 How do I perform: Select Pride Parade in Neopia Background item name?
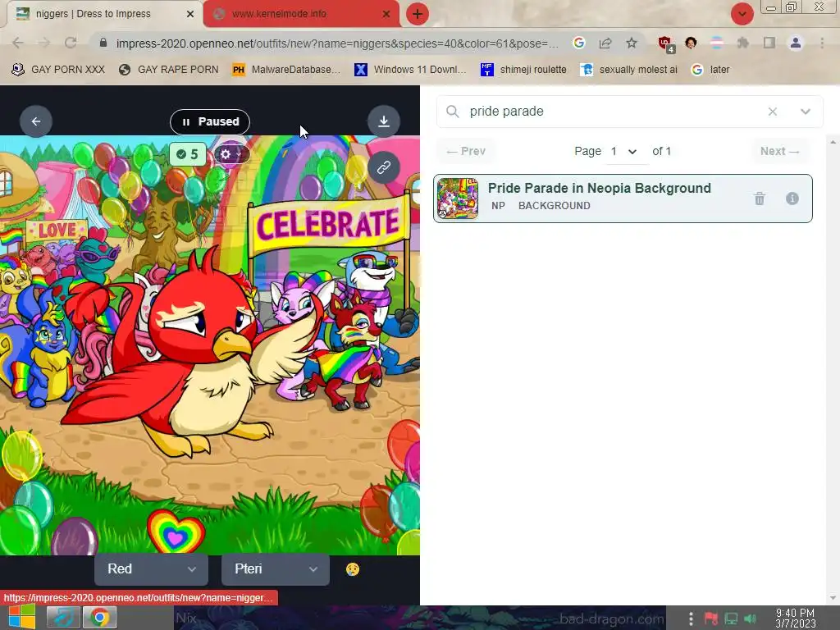tap(600, 188)
